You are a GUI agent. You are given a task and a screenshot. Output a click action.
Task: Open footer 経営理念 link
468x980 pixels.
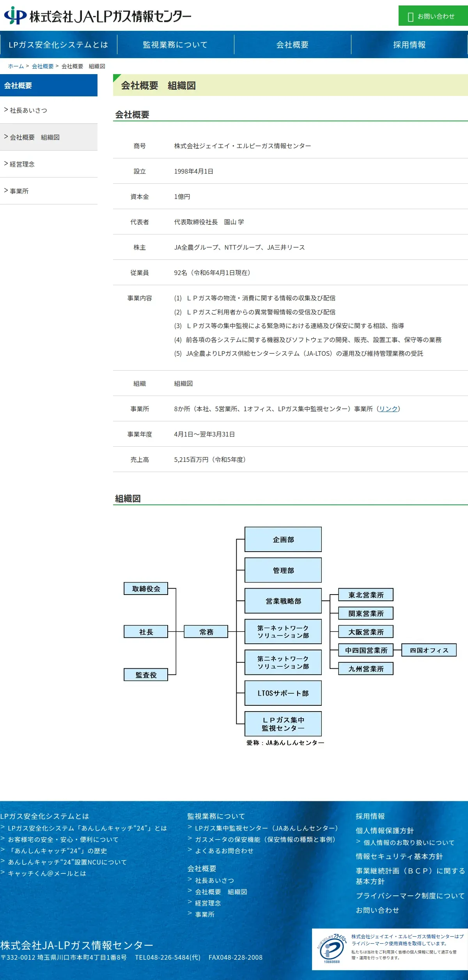click(x=208, y=903)
